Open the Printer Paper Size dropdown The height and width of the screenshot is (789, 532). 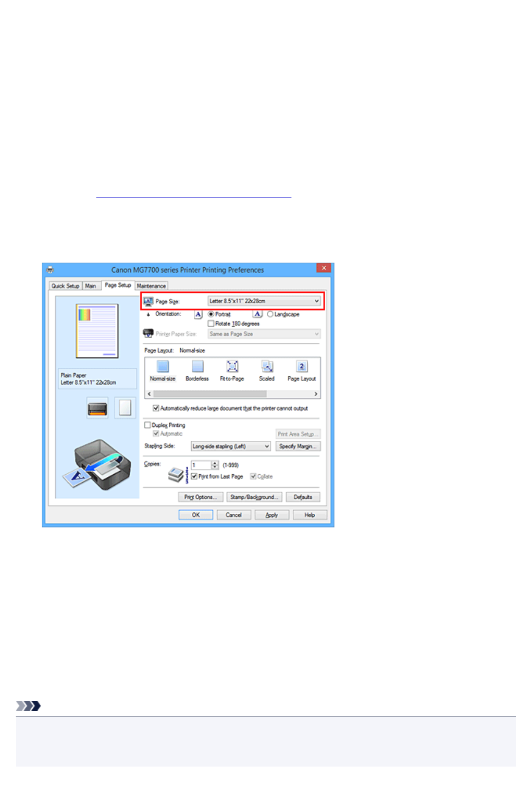coord(264,334)
